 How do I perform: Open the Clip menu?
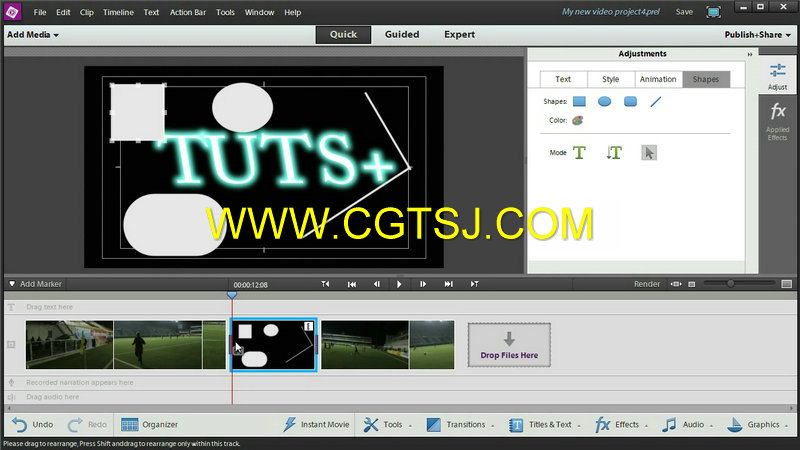point(87,12)
